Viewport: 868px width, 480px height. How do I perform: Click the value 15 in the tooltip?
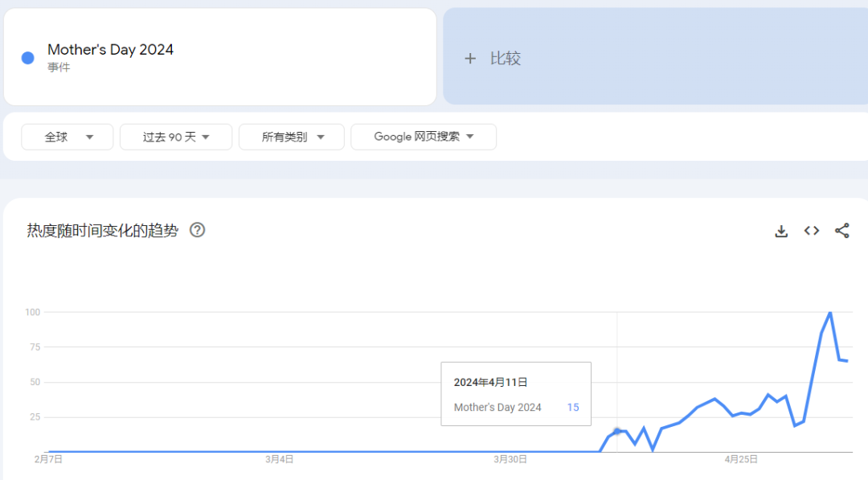pyautogui.click(x=572, y=407)
